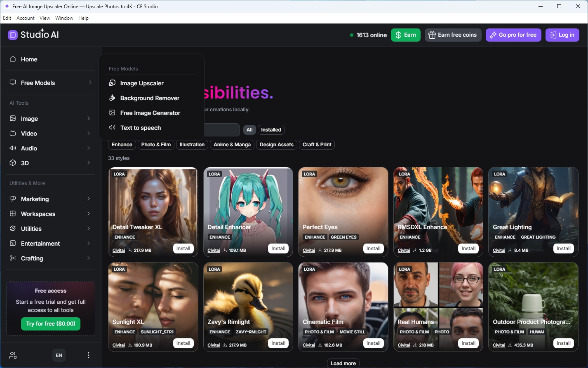Click the Image tools picture icon

[x=13, y=118]
